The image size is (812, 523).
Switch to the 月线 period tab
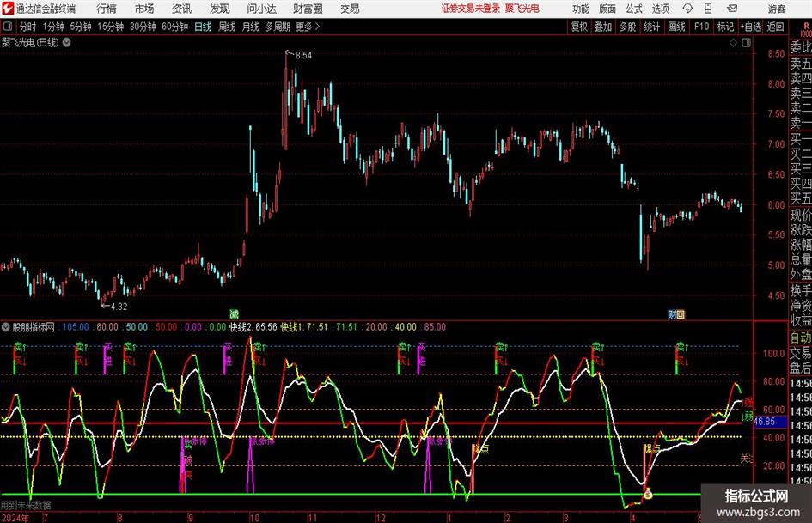[x=251, y=27]
